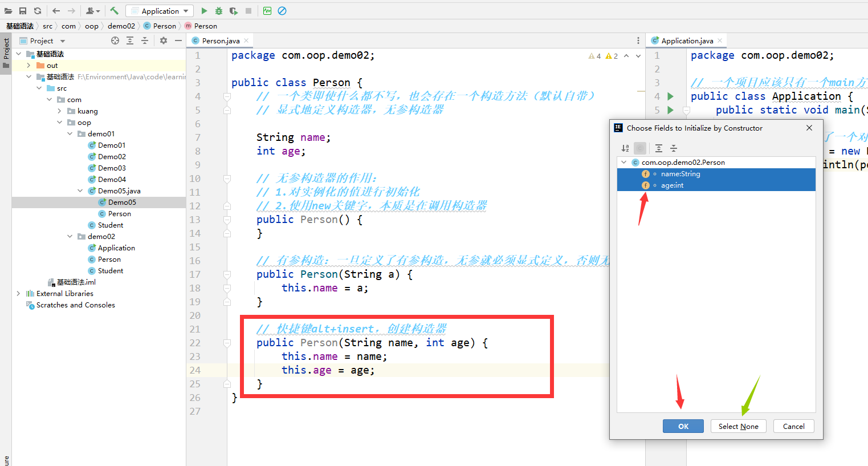Click run gutter arrow beside class Application

click(670, 96)
